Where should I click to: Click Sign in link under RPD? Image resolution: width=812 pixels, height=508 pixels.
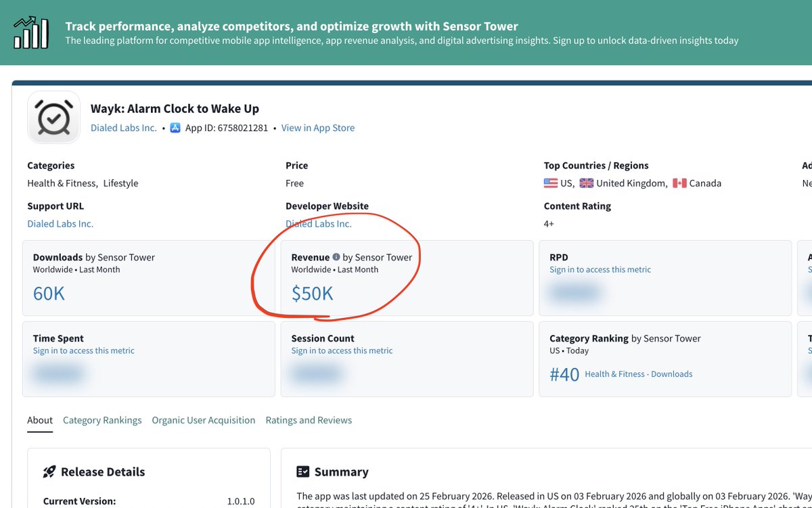tap(600, 269)
